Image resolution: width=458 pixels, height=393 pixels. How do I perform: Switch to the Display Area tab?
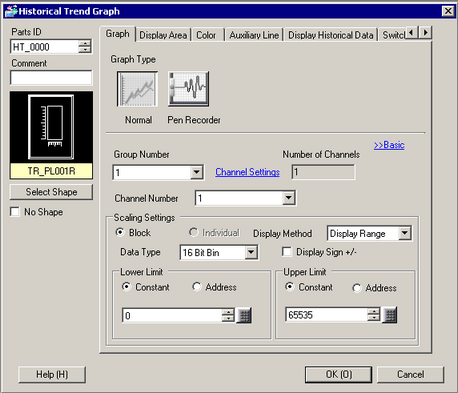click(x=163, y=35)
